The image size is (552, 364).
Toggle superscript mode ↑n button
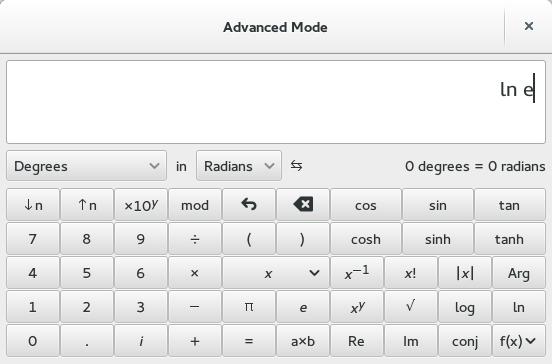87,205
